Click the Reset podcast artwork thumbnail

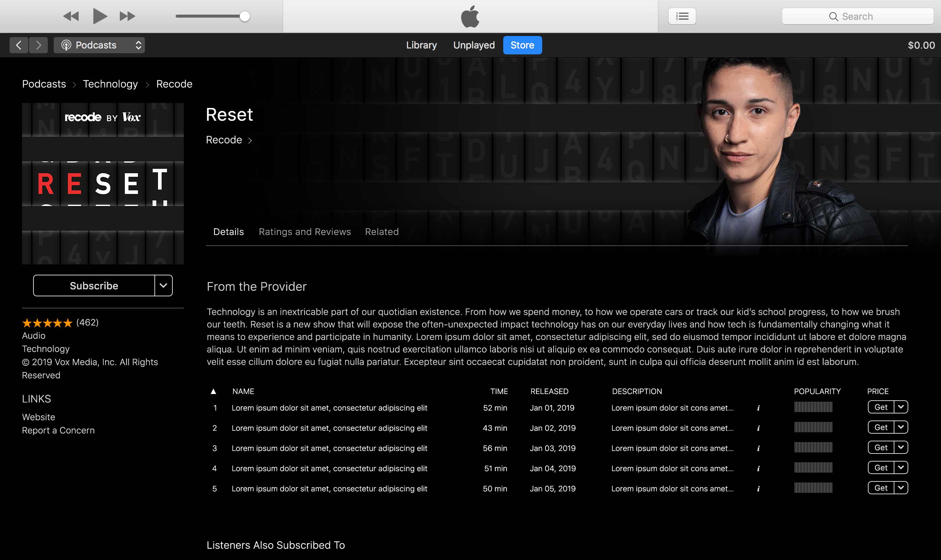pos(103,183)
